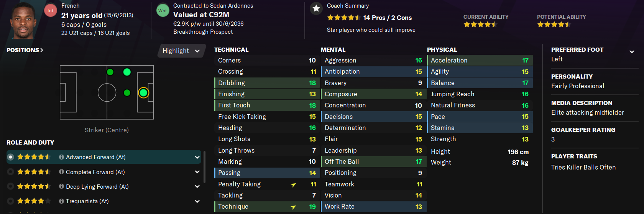Click the Penalty Taking trend arrow icon
Image resolution: width=644 pixels, height=214 pixels.
[293, 185]
